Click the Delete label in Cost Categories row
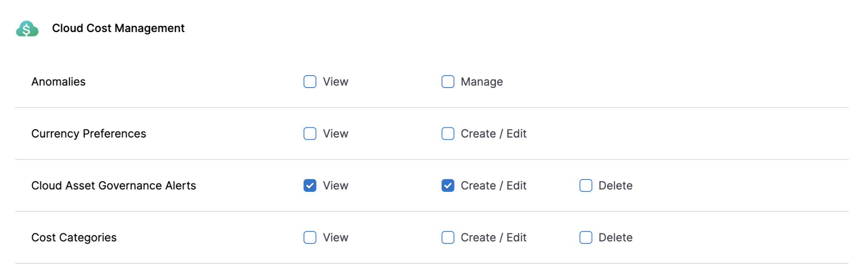Image resolution: width=868 pixels, height=264 pixels. (x=615, y=238)
